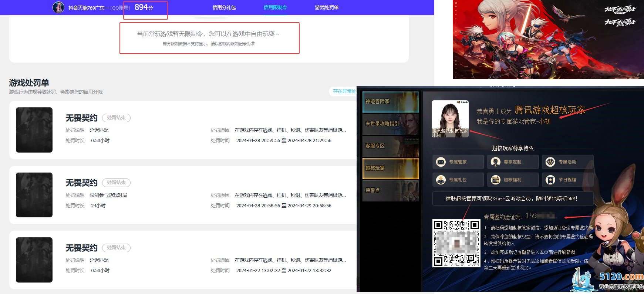This screenshot has height=294, width=644.
Task: Click the 专属礼包 icon
Action: coord(441,180)
